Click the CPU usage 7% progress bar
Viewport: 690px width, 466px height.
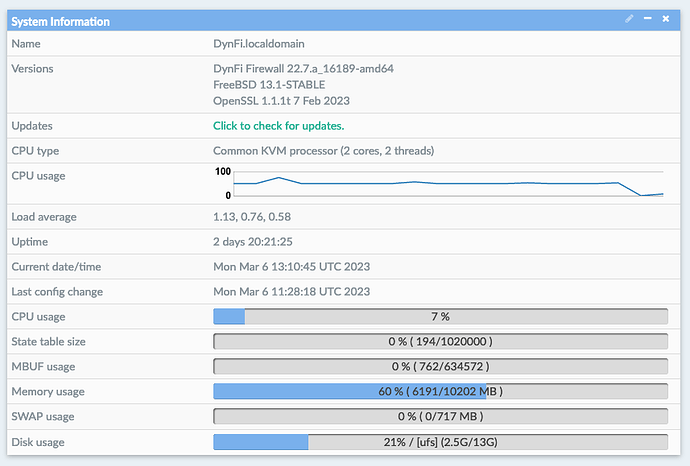[440, 316]
